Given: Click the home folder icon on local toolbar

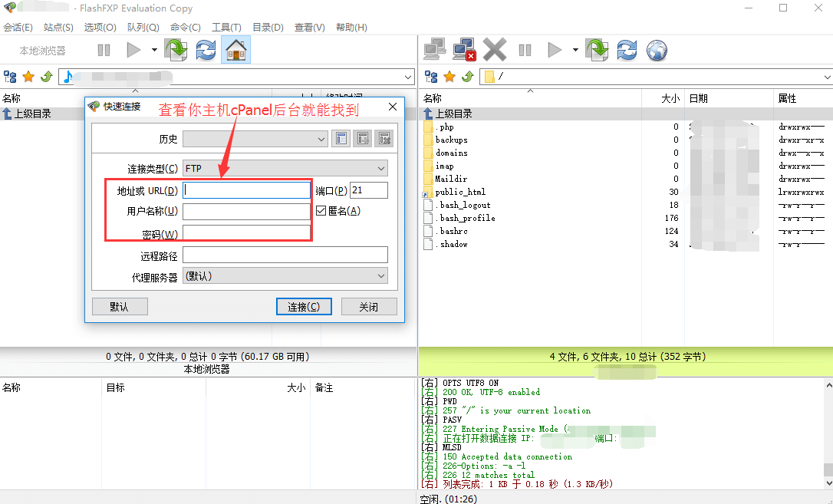Looking at the screenshot, I should tap(236, 49).
